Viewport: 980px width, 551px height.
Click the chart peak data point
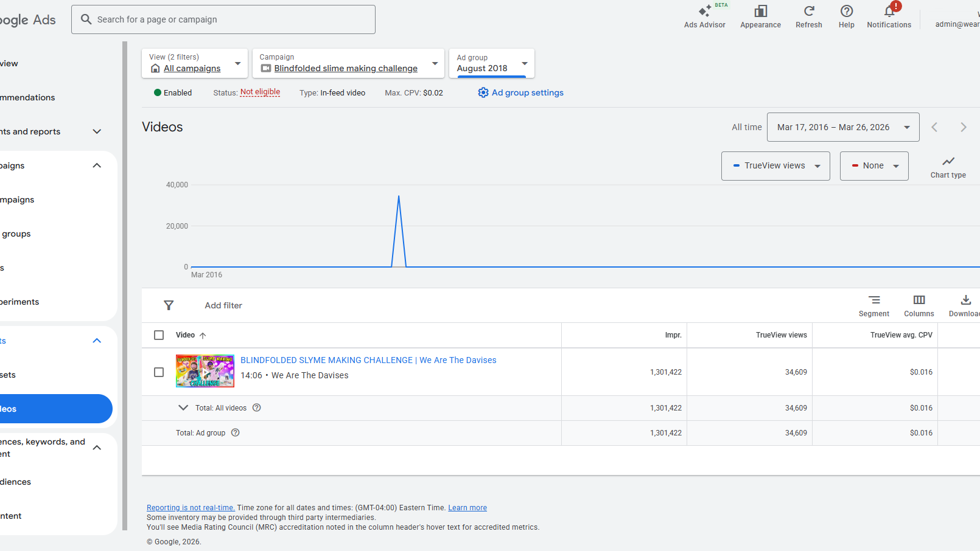point(399,196)
